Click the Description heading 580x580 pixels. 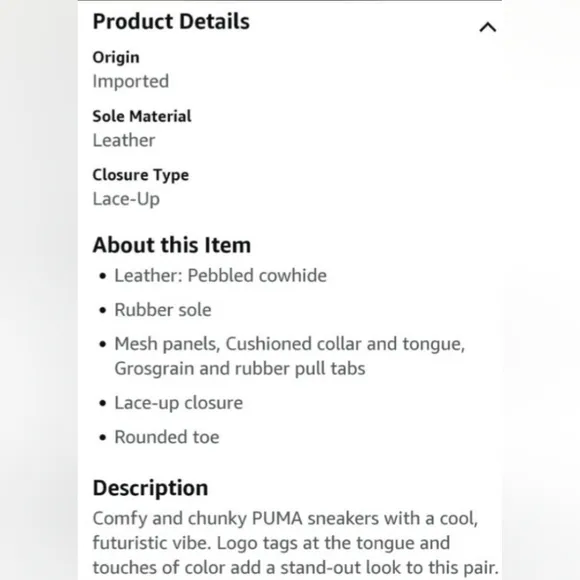151,488
